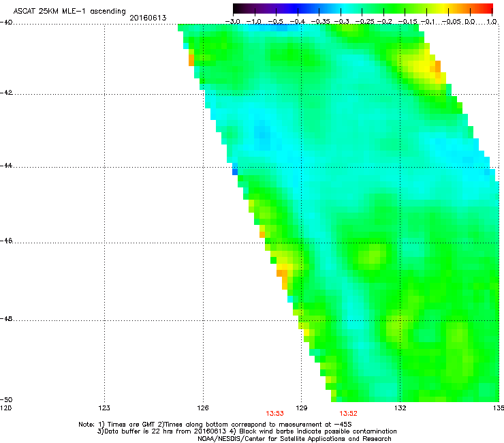Click the red 13:52 time stamp

pyautogui.click(x=349, y=414)
